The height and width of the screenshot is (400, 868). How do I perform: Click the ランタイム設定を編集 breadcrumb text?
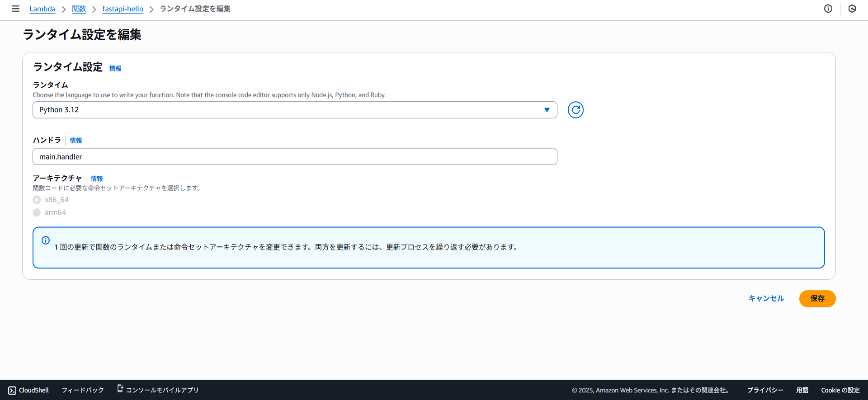coord(195,9)
